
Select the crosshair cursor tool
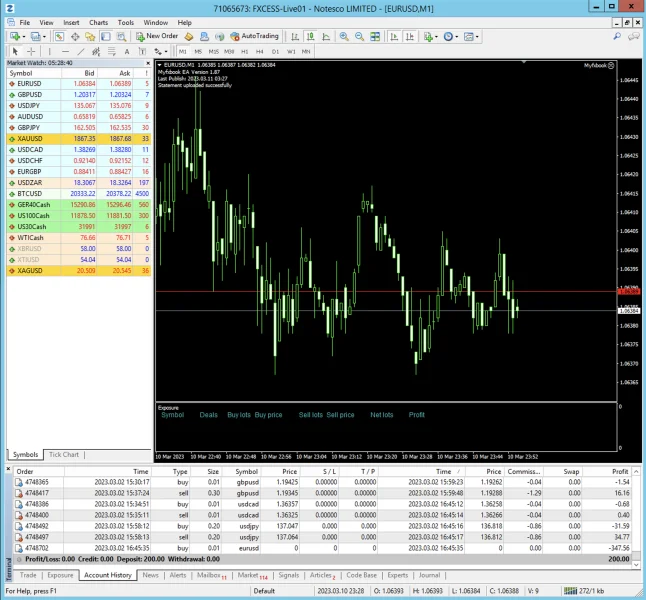[x=33, y=51]
